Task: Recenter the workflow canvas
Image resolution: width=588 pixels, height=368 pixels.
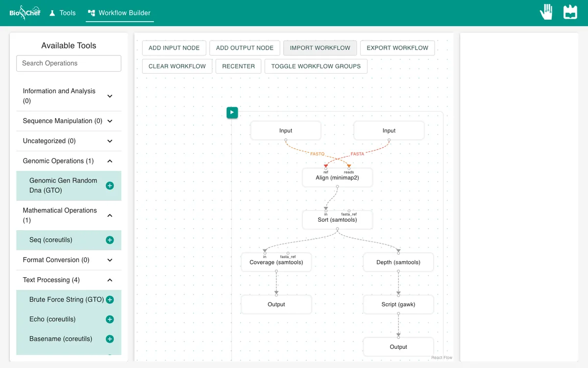Action: pyautogui.click(x=239, y=66)
